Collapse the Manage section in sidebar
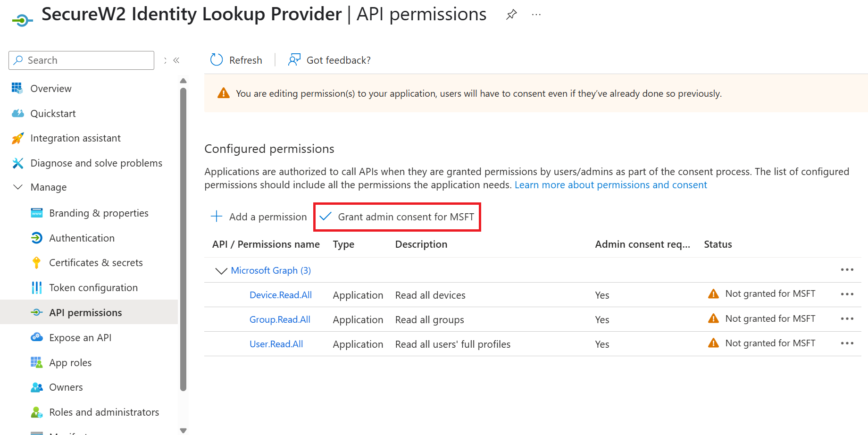 [x=18, y=187]
